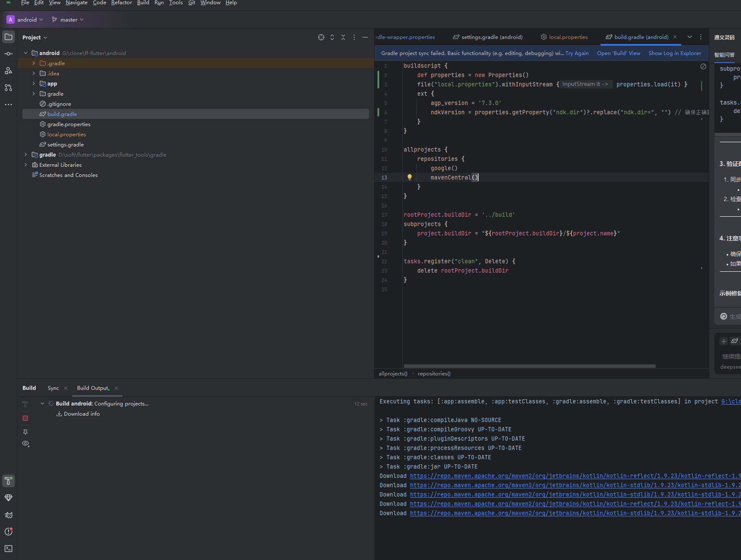This screenshot has height=560, width=741.
Task: Expand the folded InputStream it -> hint
Action: pyautogui.click(x=585, y=84)
